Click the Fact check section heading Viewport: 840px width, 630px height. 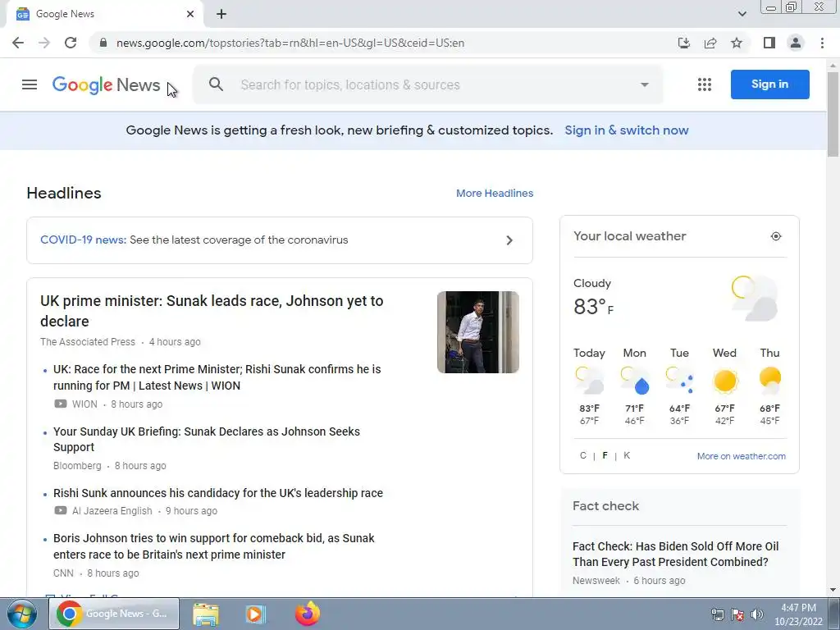[x=606, y=506]
